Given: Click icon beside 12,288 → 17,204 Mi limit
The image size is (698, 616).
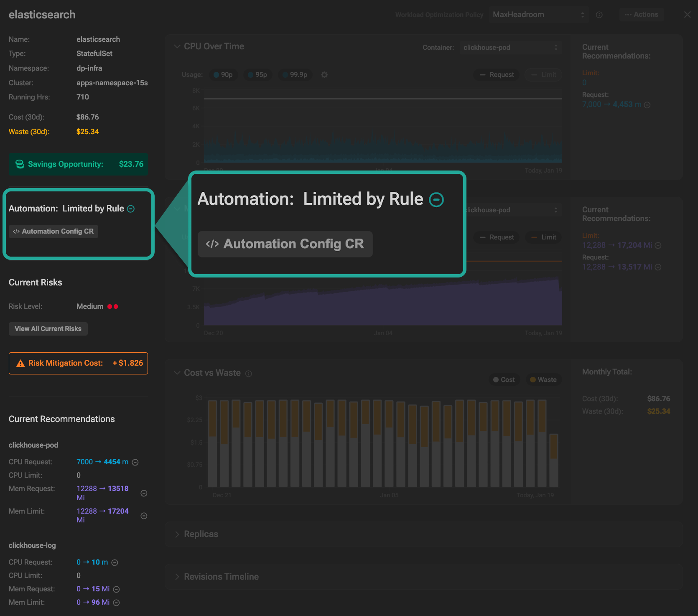Looking at the screenshot, I should tap(658, 245).
